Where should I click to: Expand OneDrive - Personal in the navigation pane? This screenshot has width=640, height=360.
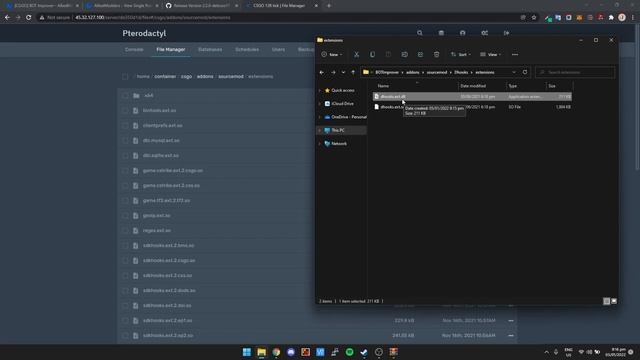[320, 117]
